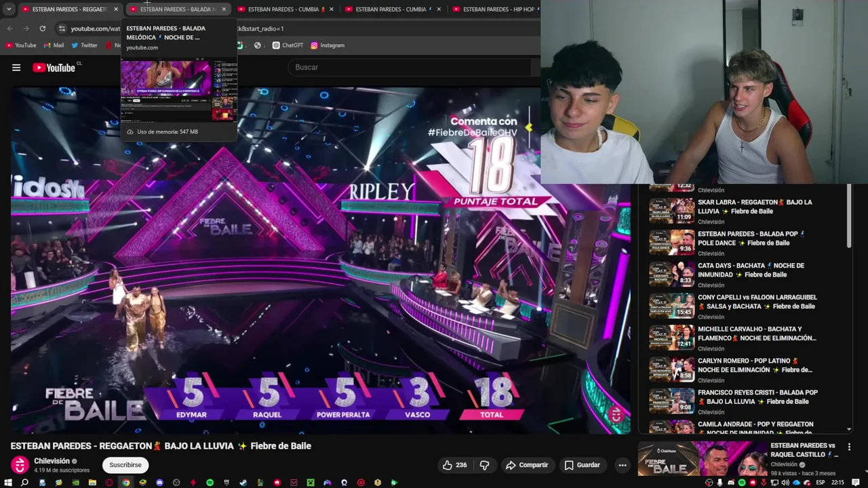Open the OneDrive cloud icon in the system tray
Image resolution: width=868 pixels, height=488 pixels.
796,483
